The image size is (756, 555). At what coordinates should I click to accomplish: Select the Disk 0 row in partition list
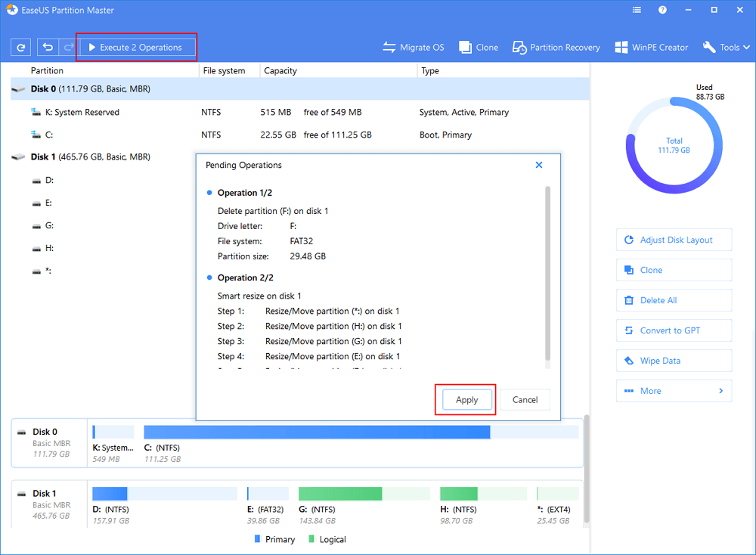point(300,89)
